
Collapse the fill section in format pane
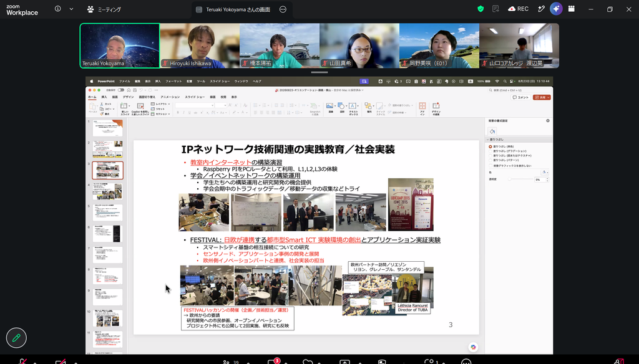tap(488, 140)
